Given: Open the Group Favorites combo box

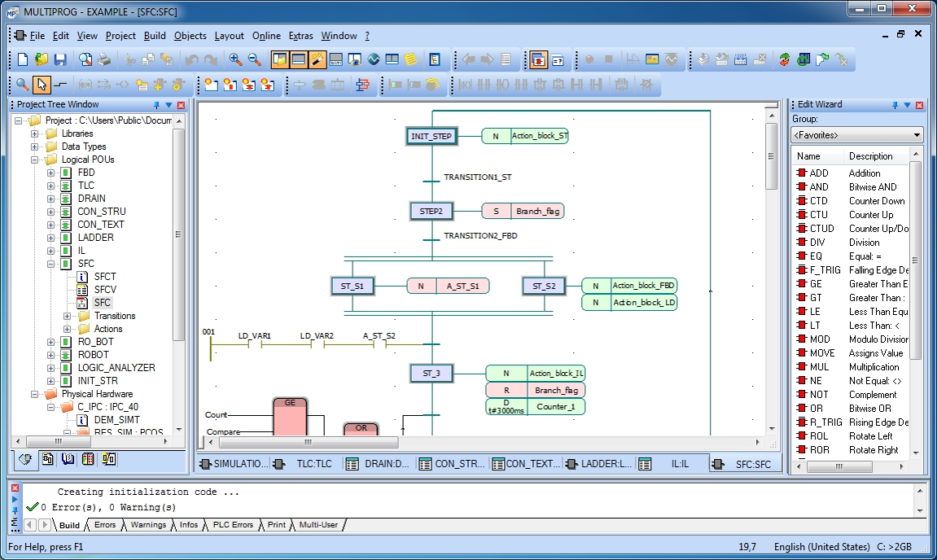Looking at the screenshot, I should pyautogui.click(x=856, y=135).
